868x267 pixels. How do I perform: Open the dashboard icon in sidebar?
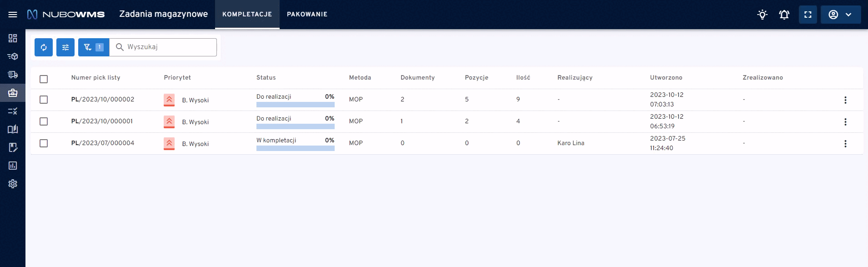pos(13,38)
